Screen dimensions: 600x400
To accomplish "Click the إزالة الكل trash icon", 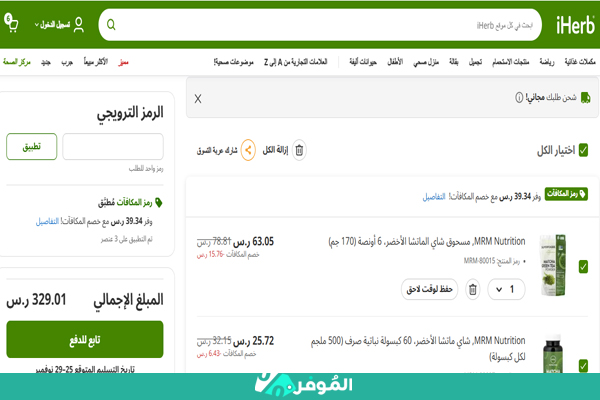I will pos(299,150).
